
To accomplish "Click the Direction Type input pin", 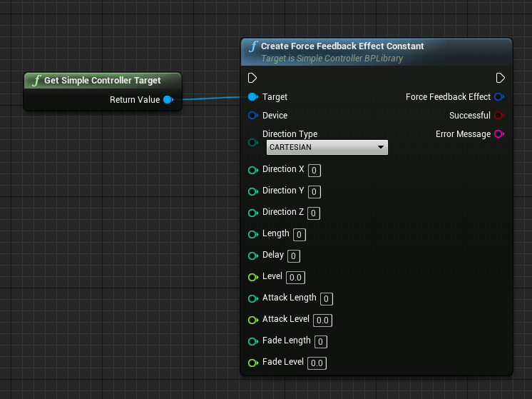I will pos(252,142).
